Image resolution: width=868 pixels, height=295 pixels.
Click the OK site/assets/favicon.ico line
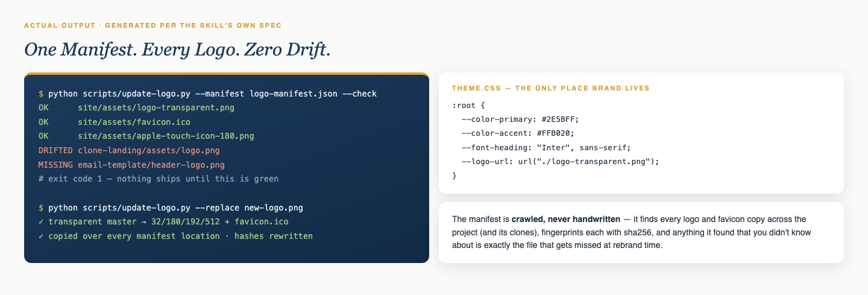[114, 122]
